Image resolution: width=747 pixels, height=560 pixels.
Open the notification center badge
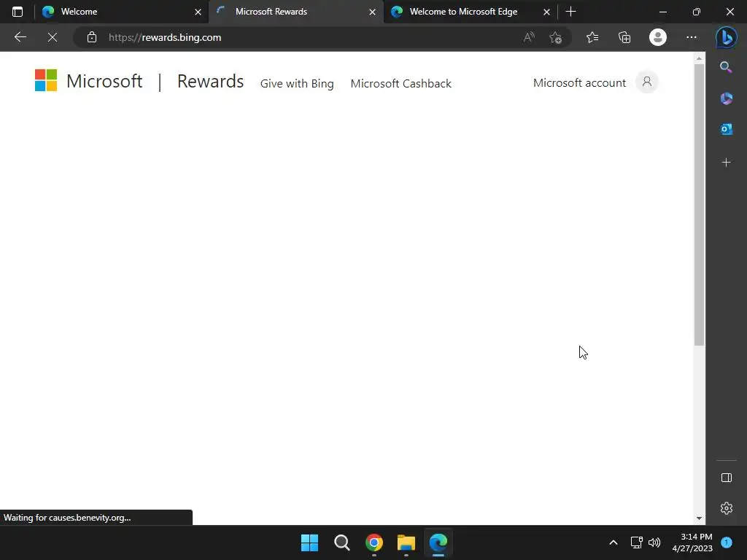(726, 542)
